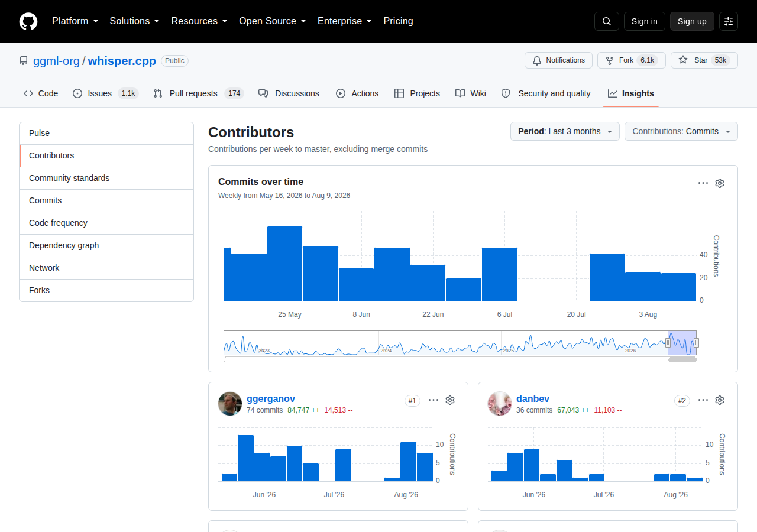Switch to the Projects tab

(417, 93)
